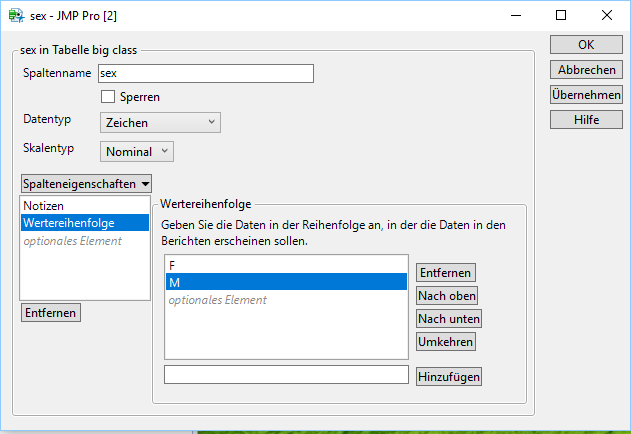Minimize the sex - JMP Pro window

coord(516,16)
